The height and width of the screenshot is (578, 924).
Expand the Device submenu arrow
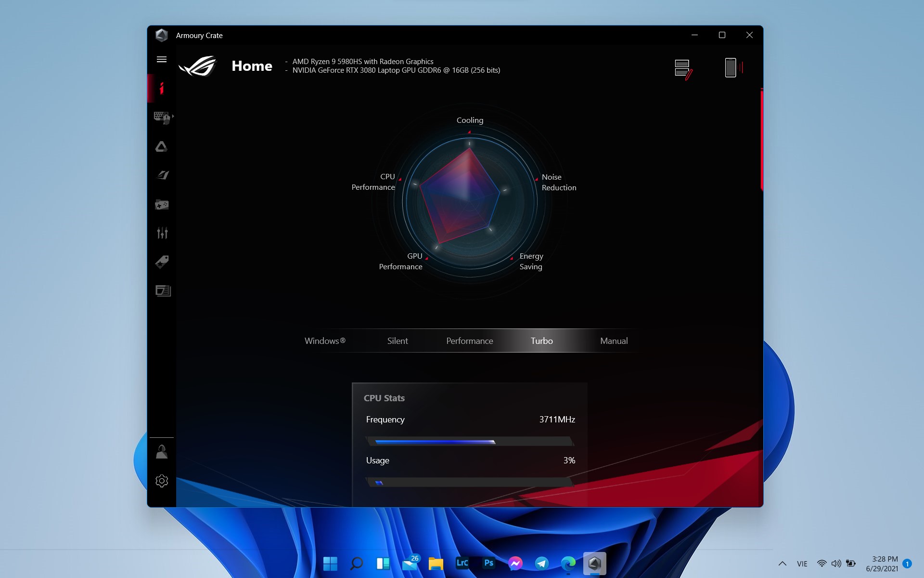[x=173, y=117]
